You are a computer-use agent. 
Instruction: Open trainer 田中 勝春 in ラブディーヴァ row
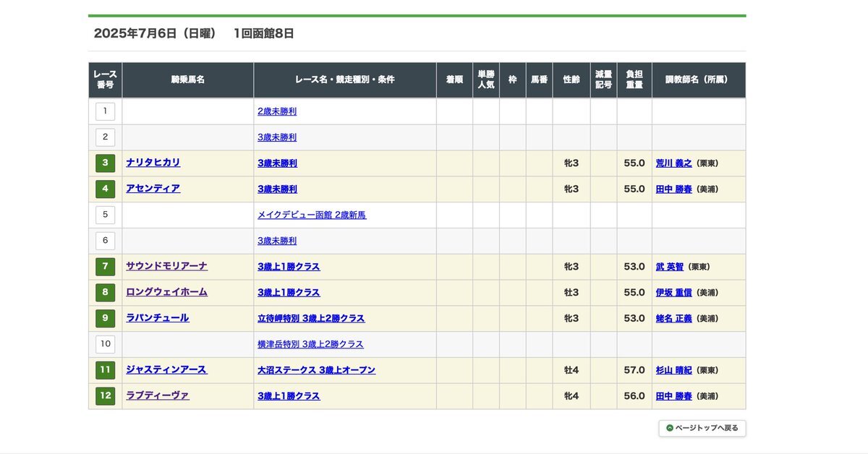point(674,396)
